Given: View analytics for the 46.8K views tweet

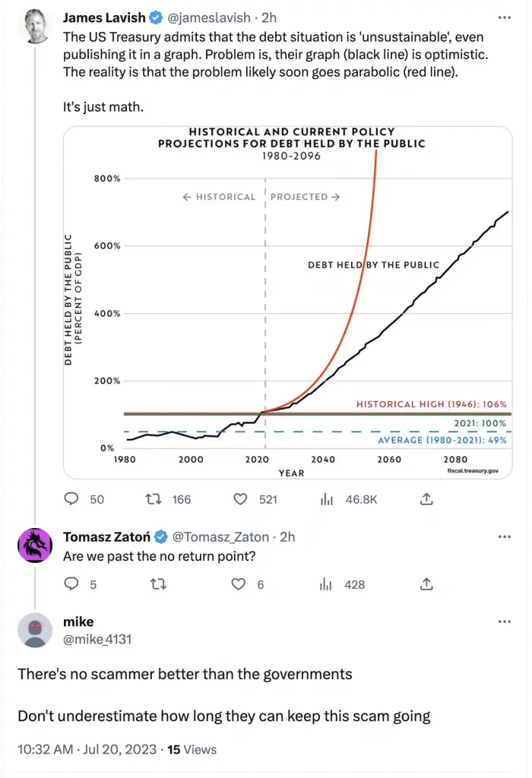Looking at the screenshot, I should pos(327,498).
